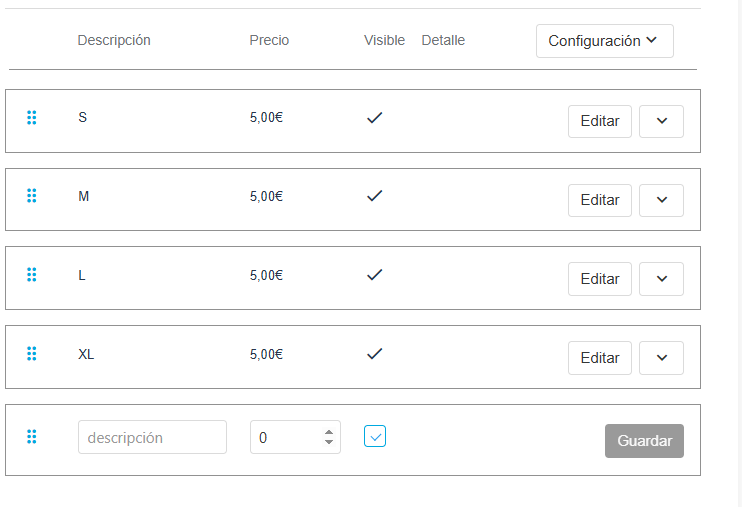Toggle the Visible checkbox in new row
This screenshot has height=507, width=742.
pos(375,436)
